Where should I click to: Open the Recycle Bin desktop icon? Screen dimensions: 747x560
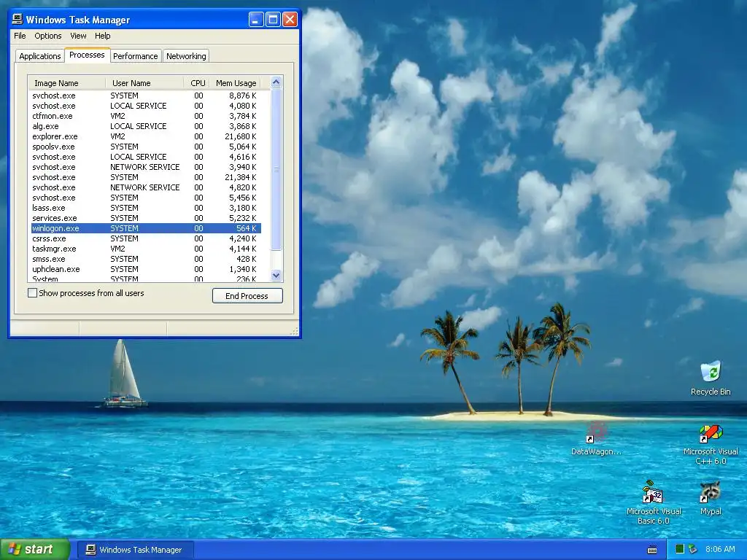pyautogui.click(x=711, y=378)
